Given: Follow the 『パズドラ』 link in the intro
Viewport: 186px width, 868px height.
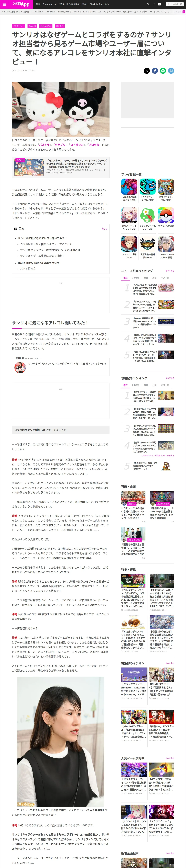Looking at the screenshot, I should click(44, 145).
